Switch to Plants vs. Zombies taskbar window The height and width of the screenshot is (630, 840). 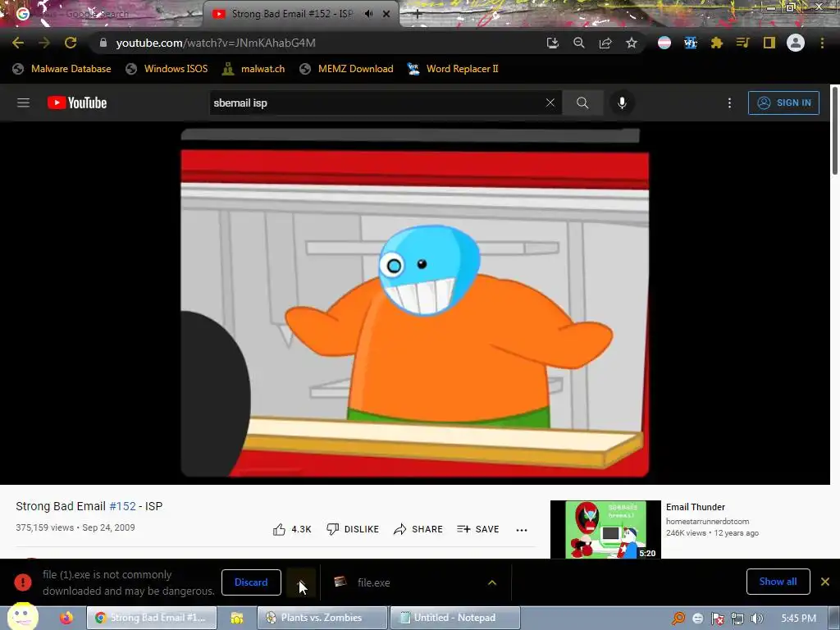tap(322, 618)
